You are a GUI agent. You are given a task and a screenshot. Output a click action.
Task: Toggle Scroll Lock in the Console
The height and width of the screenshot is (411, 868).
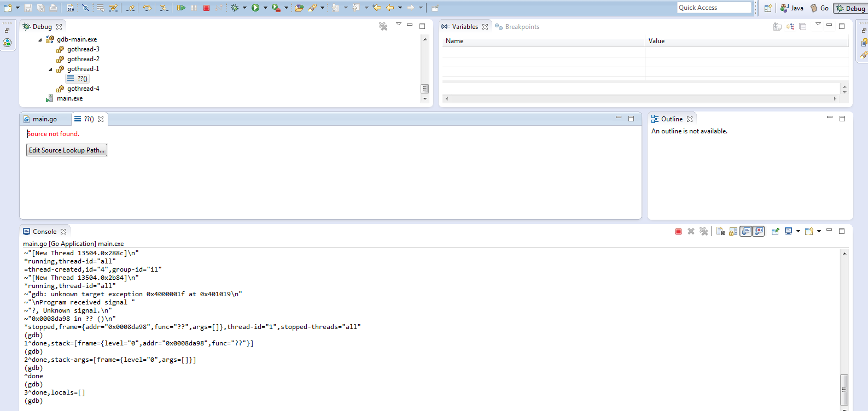pos(733,232)
